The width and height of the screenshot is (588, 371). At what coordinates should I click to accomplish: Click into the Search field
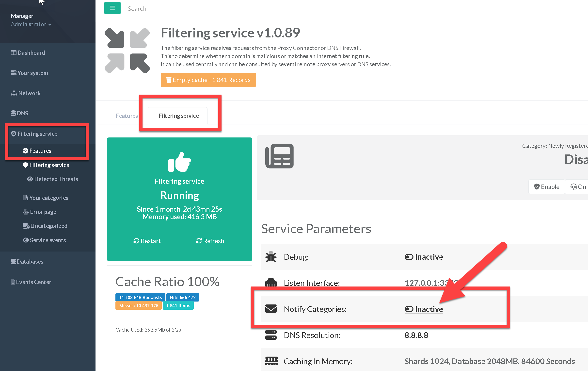pyautogui.click(x=137, y=9)
